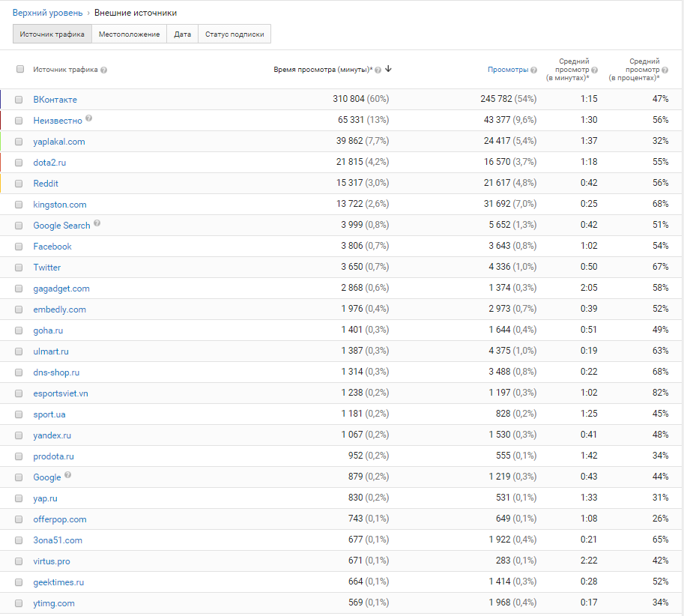Switch to the Местоположение tab
The width and height of the screenshot is (684, 616).
(x=129, y=34)
